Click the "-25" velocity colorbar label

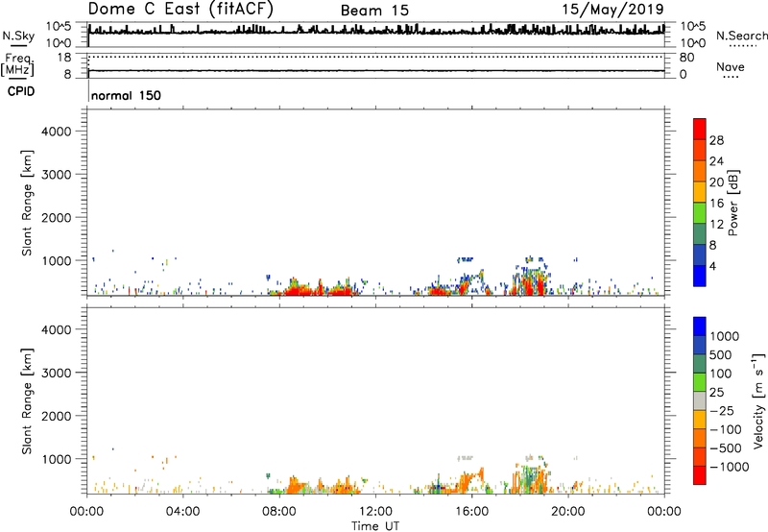point(722,411)
